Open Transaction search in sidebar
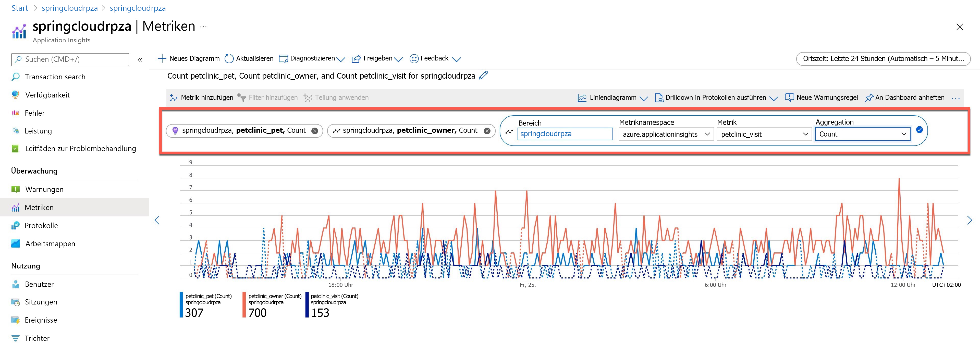The image size is (980, 343). pyautogui.click(x=55, y=77)
